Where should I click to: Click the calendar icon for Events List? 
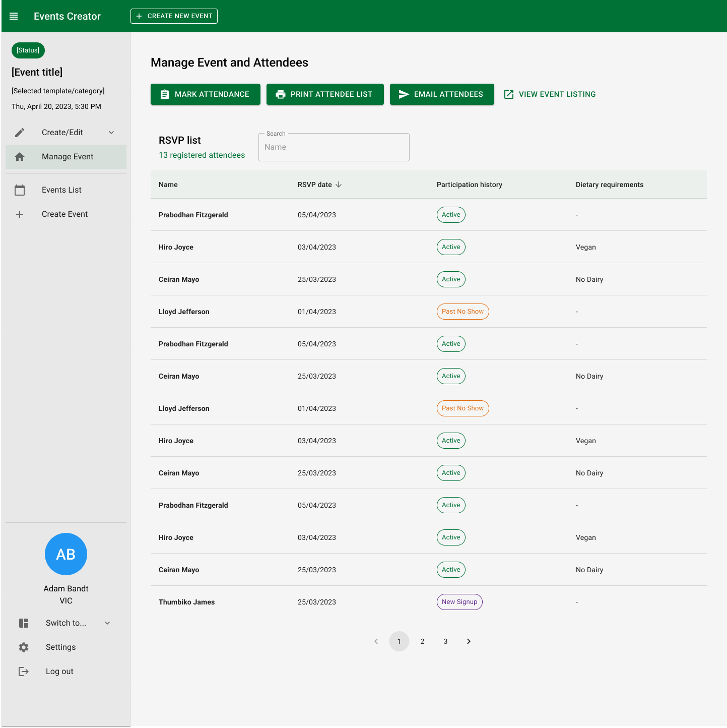[20, 190]
